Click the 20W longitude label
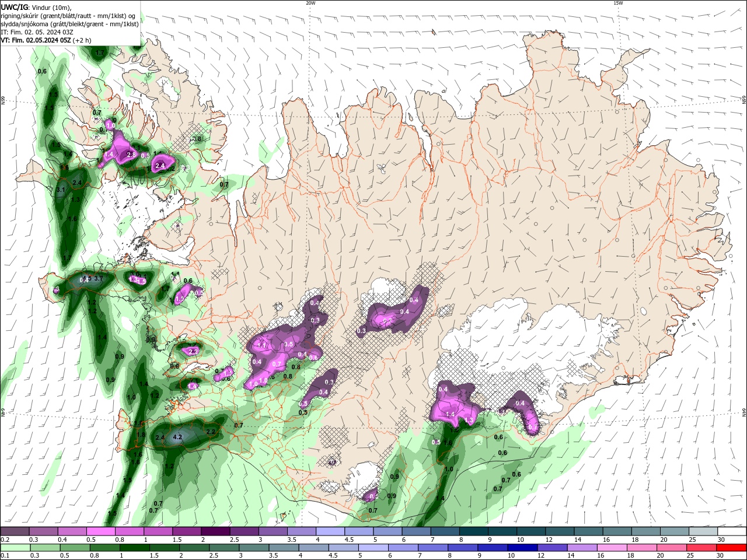 click(x=310, y=3)
